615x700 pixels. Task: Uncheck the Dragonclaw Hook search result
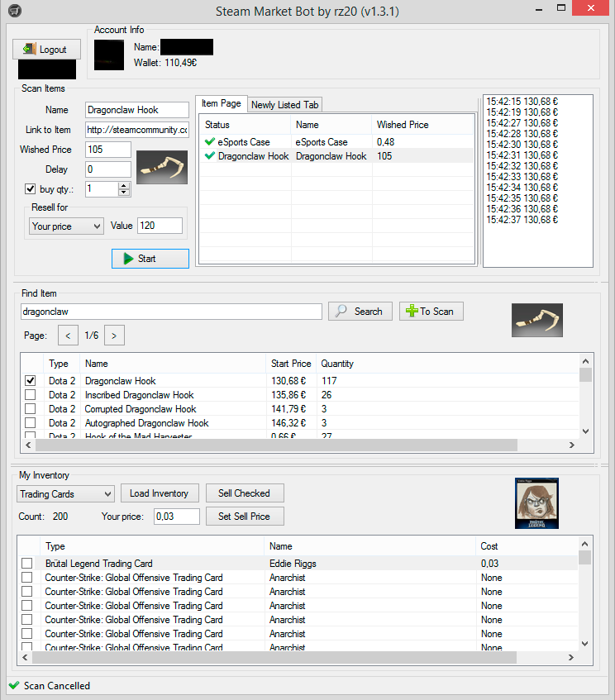[x=30, y=380]
